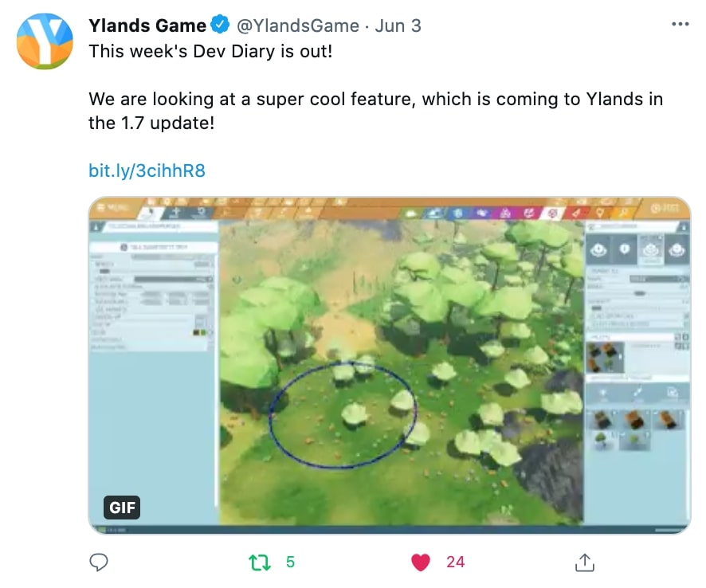Select the first brush icon in the right panel

(x=598, y=249)
